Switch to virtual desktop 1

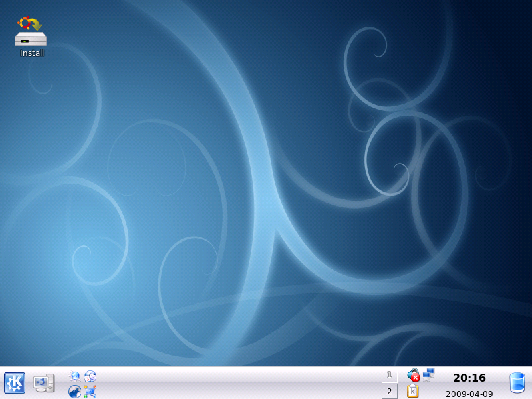390,375
